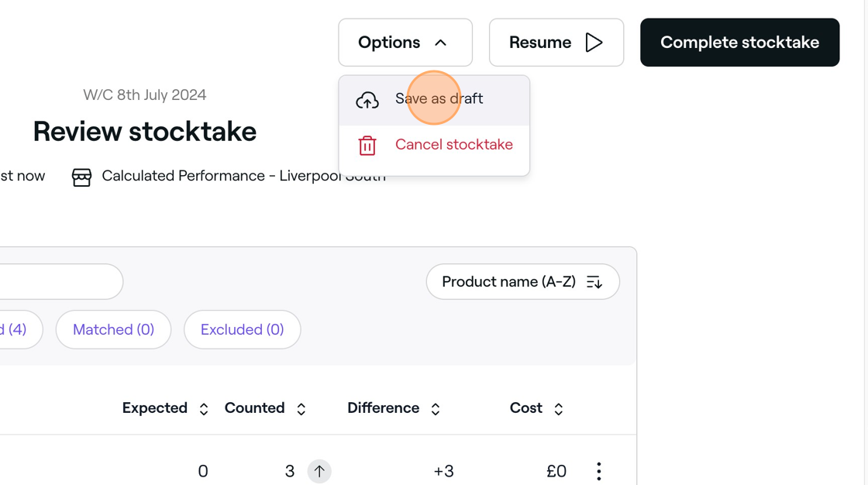The width and height of the screenshot is (868, 485).
Task: Click the red trash bin icon
Action: pyautogui.click(x=367, y=145)
